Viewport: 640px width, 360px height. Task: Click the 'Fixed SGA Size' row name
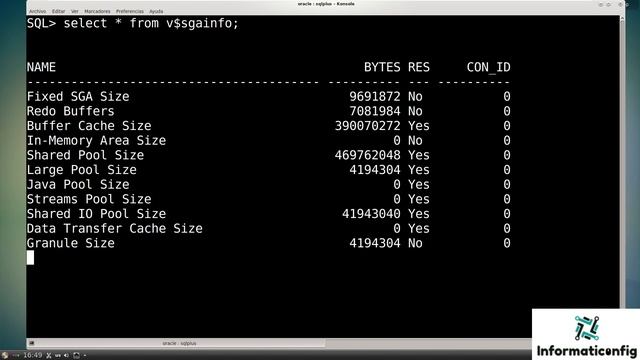pyautogui.click(x=78, y=97)
